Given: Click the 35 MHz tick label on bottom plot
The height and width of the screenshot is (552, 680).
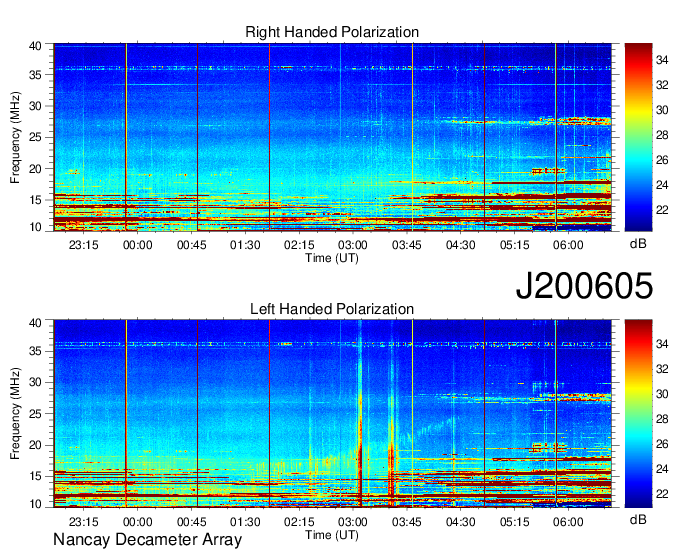Looking at the screenshot, I should click(35, 351).
